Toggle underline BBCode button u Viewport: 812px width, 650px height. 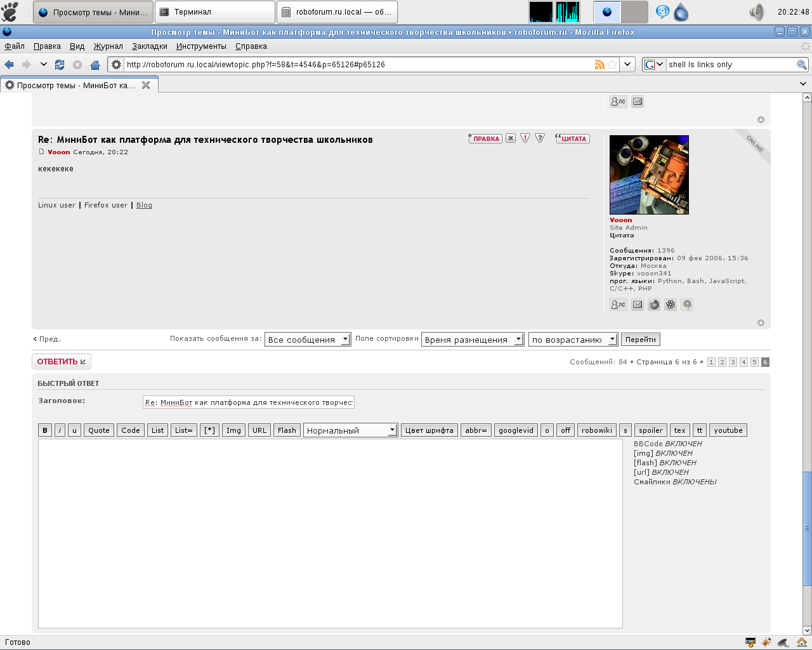click(74, 430)
